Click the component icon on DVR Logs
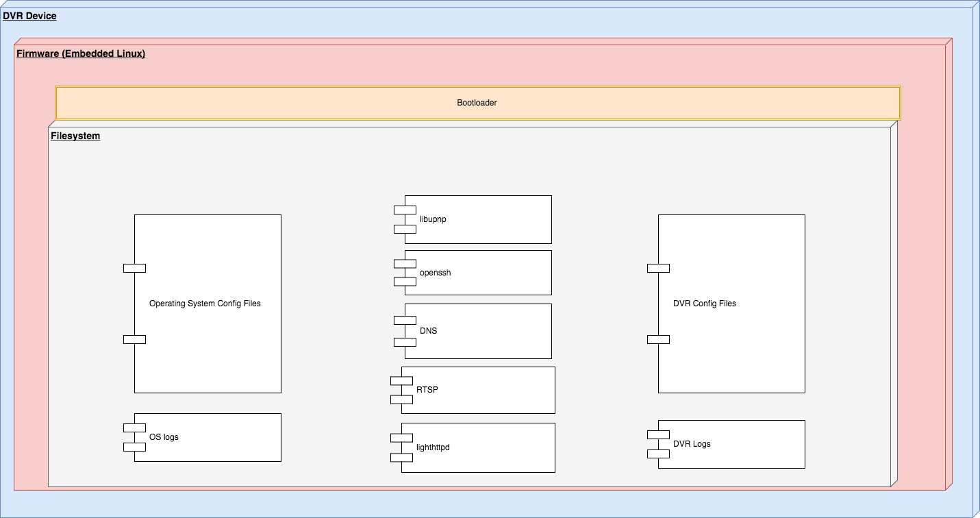 point(658,444)
